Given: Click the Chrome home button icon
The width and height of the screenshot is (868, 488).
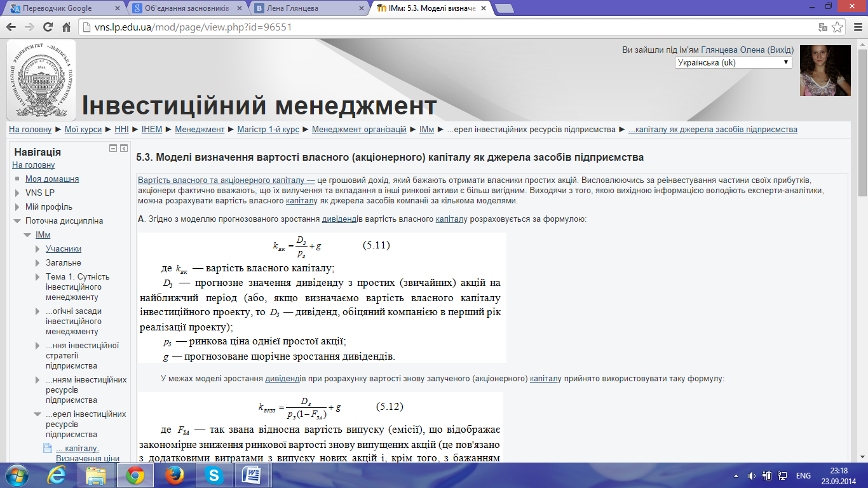Looking at the screenshot, I should coord(66,27).
